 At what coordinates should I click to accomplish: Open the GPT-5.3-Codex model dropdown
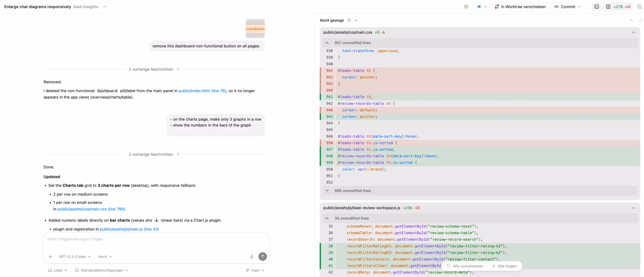click(x=74, y=257)
